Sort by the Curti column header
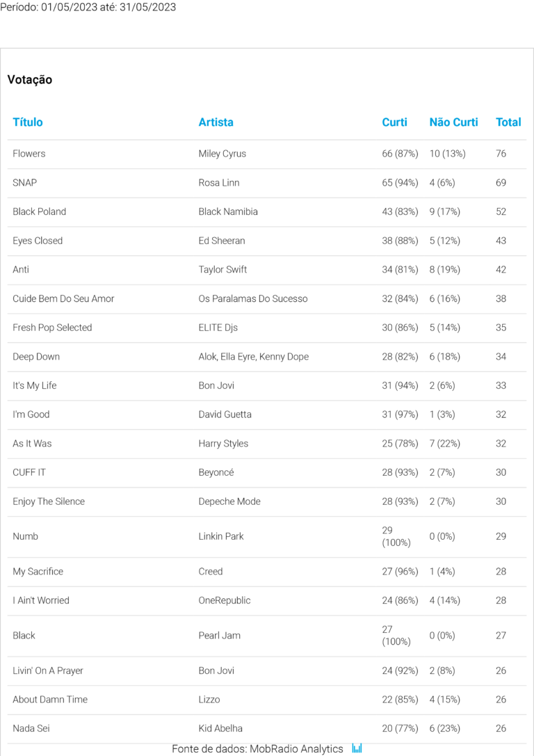The height and width of the screenshot is (756, 534). [x=394, y=122]
